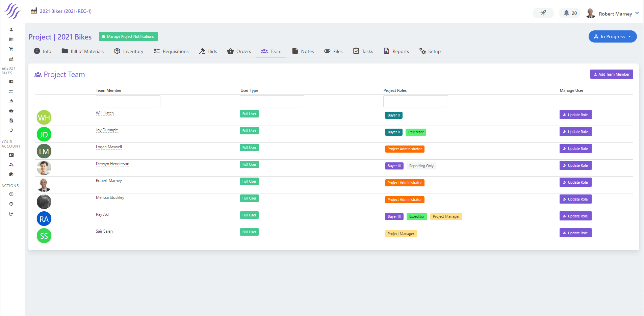The height and width of the screenshot is (316, 644).
Task: Click the rocket icon in top bar
Action: (543, 13)
